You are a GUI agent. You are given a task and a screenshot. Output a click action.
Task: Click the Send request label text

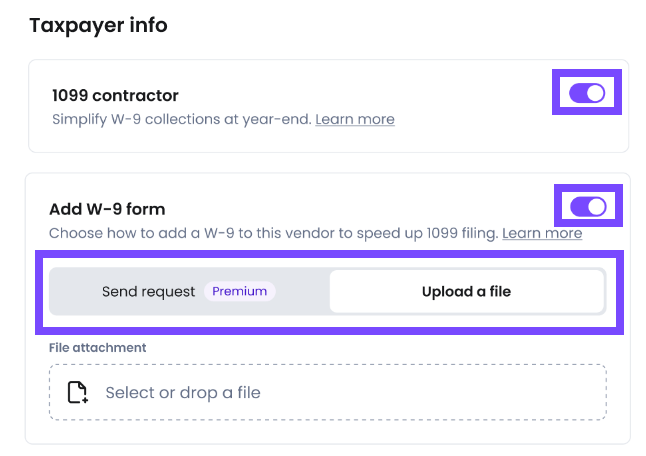(x=148, y=292)
